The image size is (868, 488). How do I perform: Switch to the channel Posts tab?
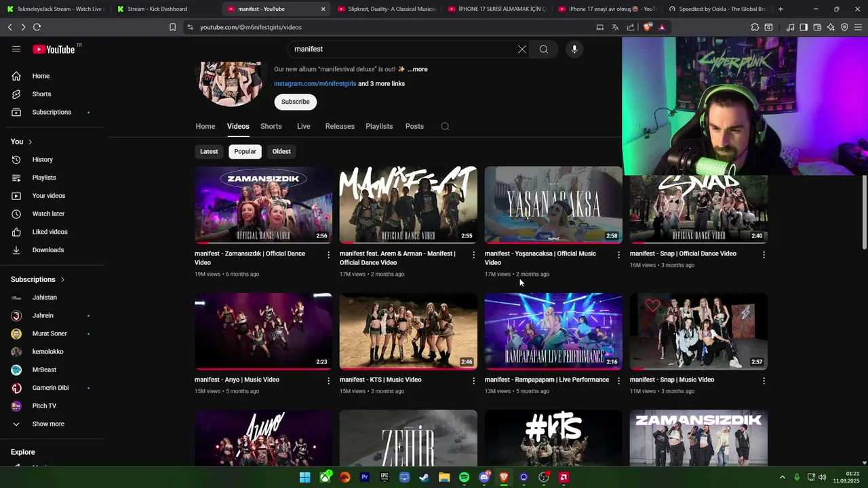pyautogui.click(x=414, y=126)
